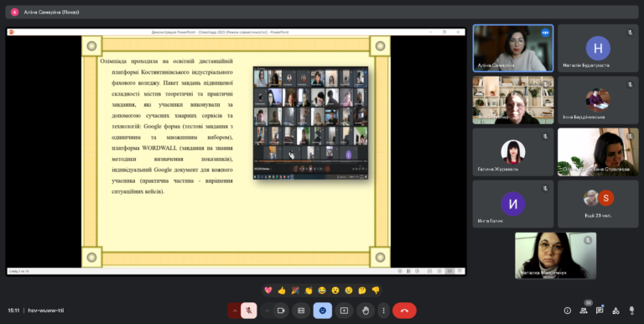Send the surprised face reaction

pyautogui.click(x=335, y=290)
